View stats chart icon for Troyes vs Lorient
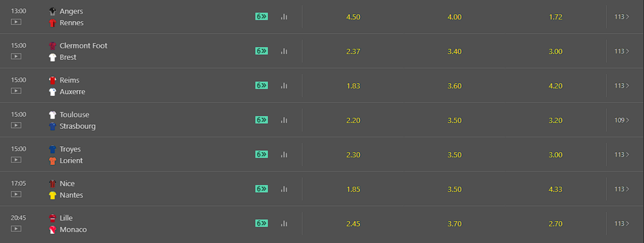 (x=284, y=155)
